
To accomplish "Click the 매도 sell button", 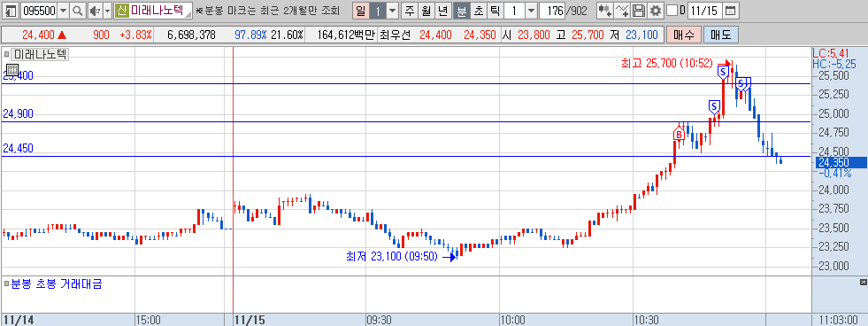I will pos(721,35).
